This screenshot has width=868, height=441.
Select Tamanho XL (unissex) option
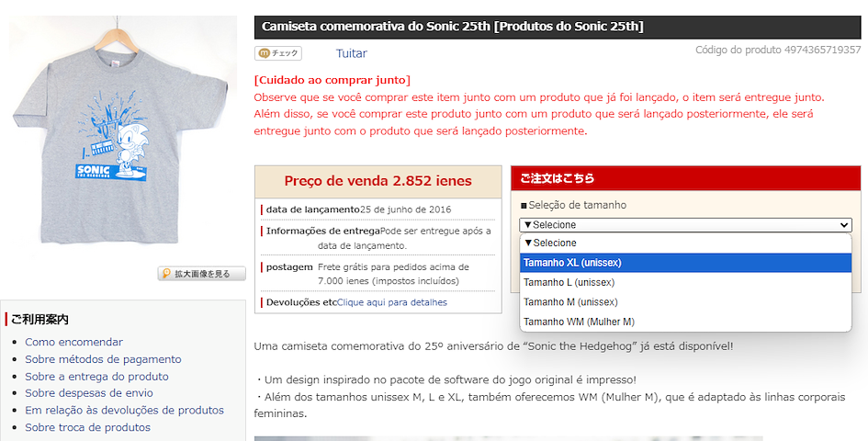click(x=685, y=263)
